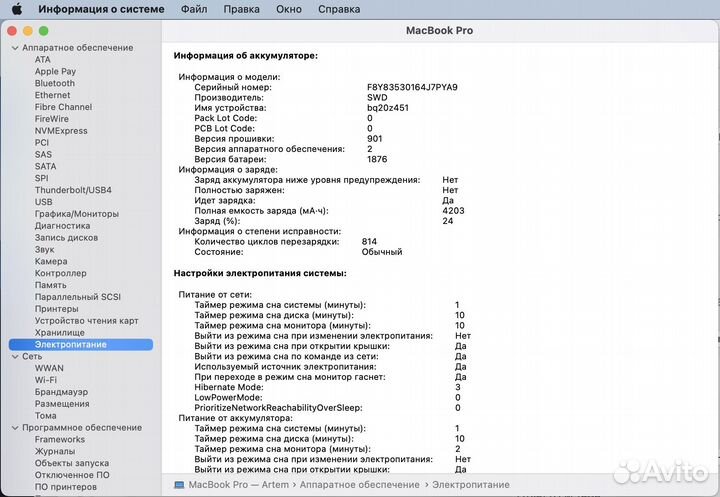Click the battery serial number F8Y83530164J7PYA9

(412, 87)
